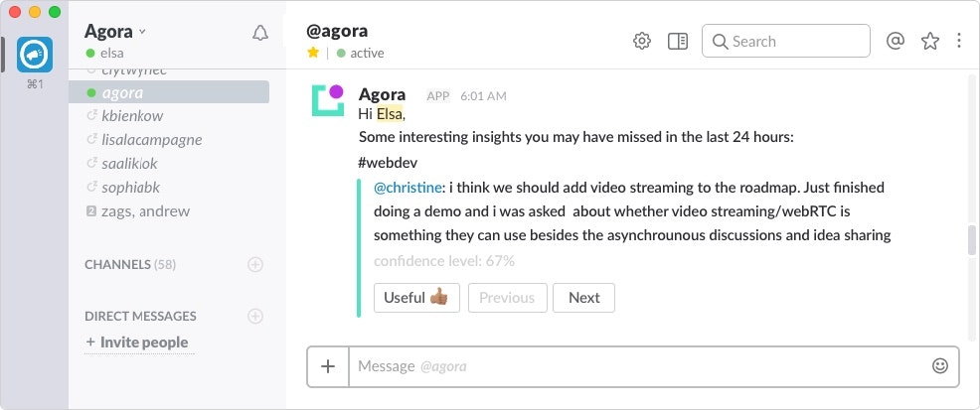
Task: Click the elsa user status
Action: (x=105, y=53)
